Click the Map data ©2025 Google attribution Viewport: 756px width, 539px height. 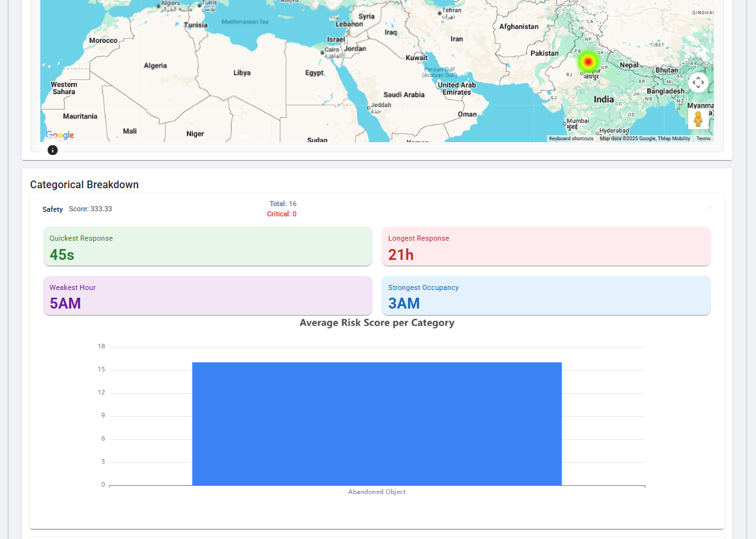(645, 138)
